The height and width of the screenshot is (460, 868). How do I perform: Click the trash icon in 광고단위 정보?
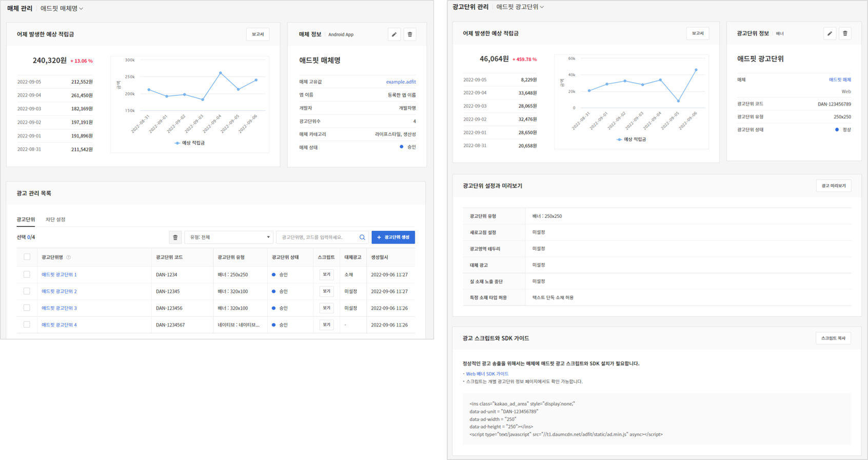[845, 33]
